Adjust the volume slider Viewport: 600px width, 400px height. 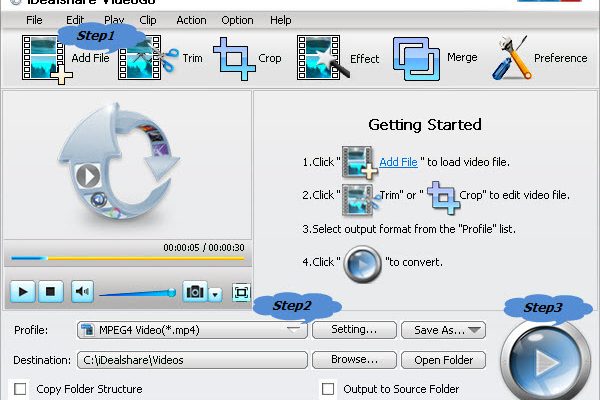coord(138,293)
